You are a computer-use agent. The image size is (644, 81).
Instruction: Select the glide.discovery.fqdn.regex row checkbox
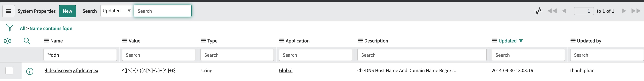tap(9, 71)
